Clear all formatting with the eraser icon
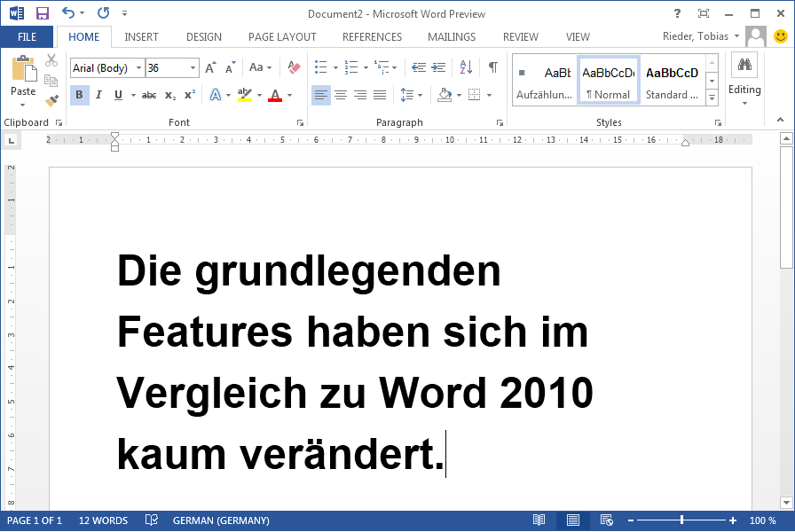Viewport: 795px width, 532px height. (294, 67)
